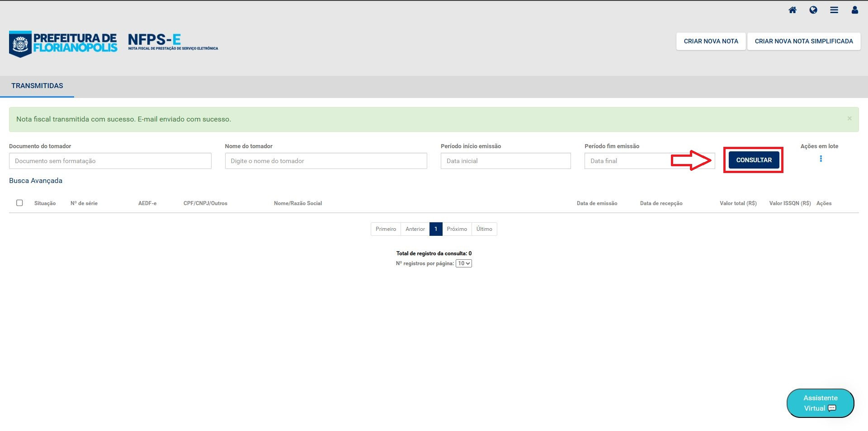Open the Assistente Virtual chat
The image size is (868, 431).
coord(820,403)
